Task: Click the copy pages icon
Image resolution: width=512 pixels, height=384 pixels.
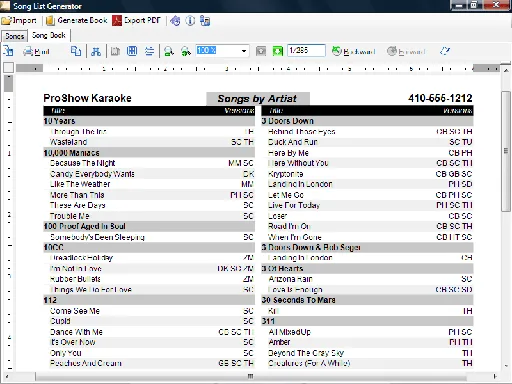Action: click(76, 51)
